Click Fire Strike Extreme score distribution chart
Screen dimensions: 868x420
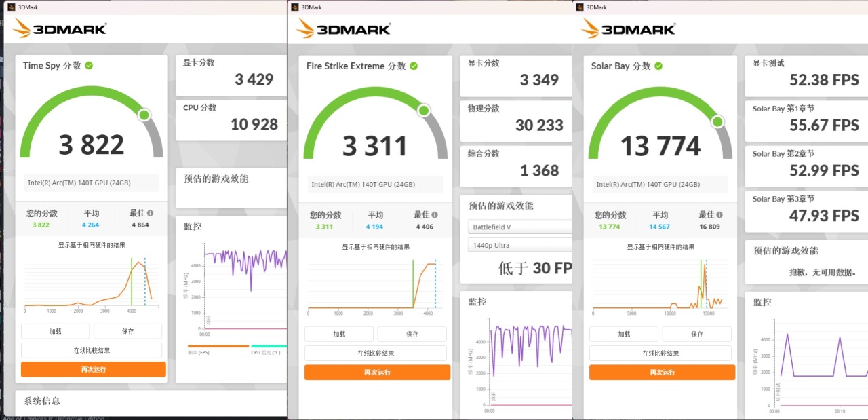pyautogui.click(x=375, y=286)
